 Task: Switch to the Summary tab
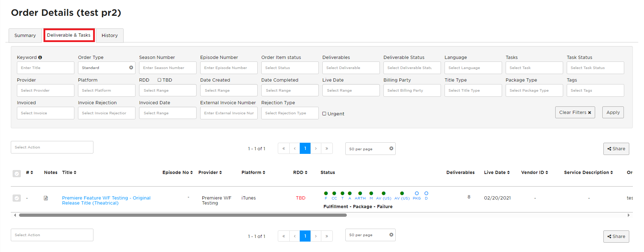pyautogui.click(x=25, y=36)
